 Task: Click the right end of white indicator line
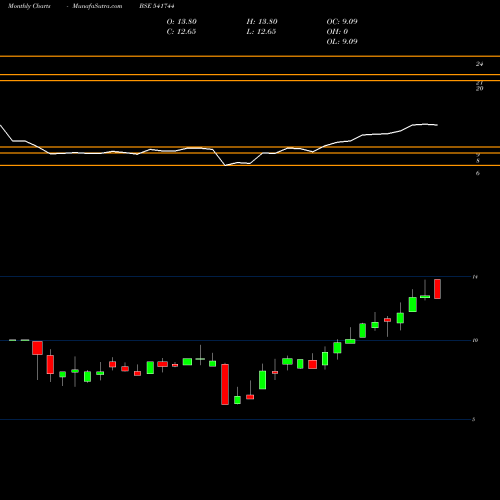[437, 125]
